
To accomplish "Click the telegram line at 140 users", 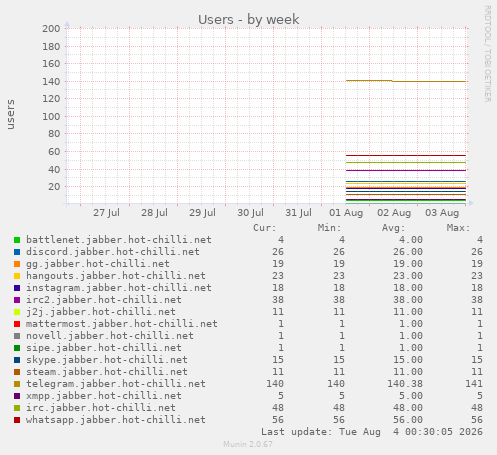I will (x=406, y=81).
